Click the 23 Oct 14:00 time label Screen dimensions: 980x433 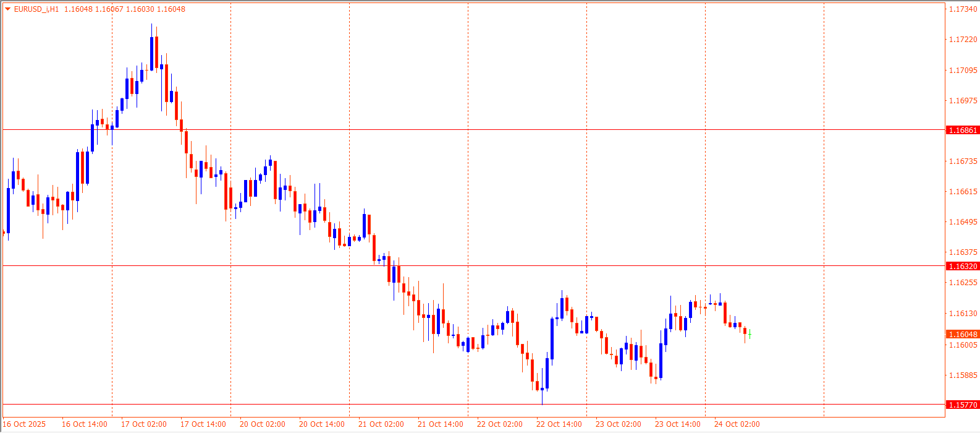(x=677, y=424)
